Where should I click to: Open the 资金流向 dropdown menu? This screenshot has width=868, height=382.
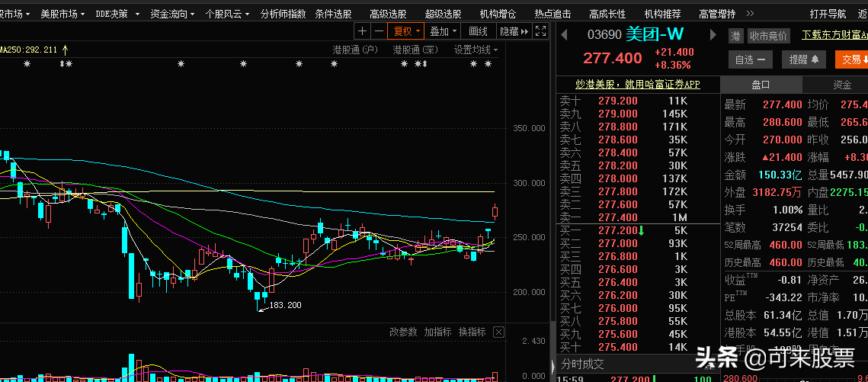[172, 14]
